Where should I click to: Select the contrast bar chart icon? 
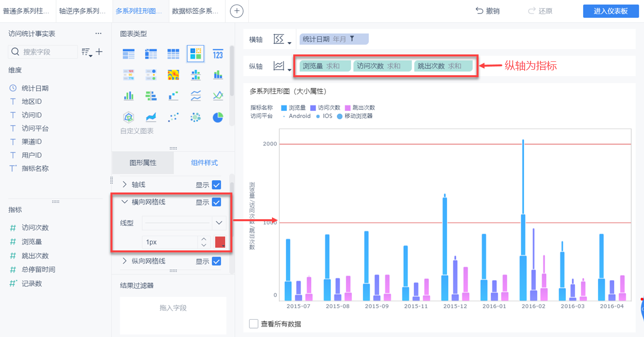click(x=151, y=96)
